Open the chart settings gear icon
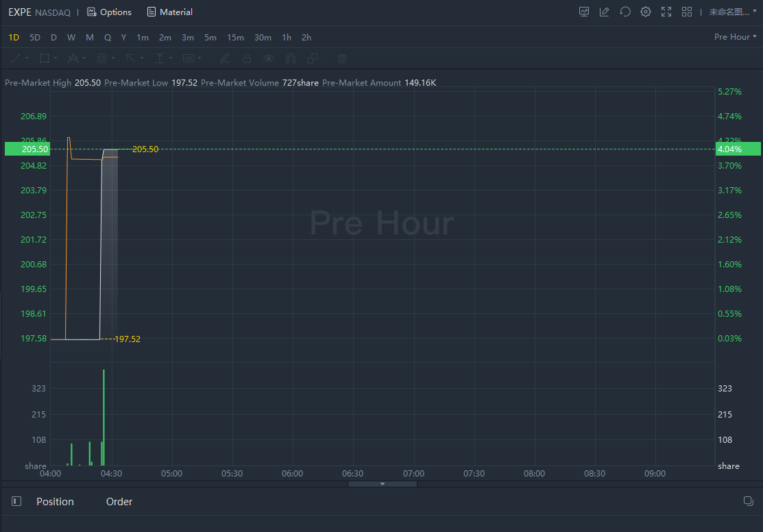 pyautogui.click(x=645, y=12)
